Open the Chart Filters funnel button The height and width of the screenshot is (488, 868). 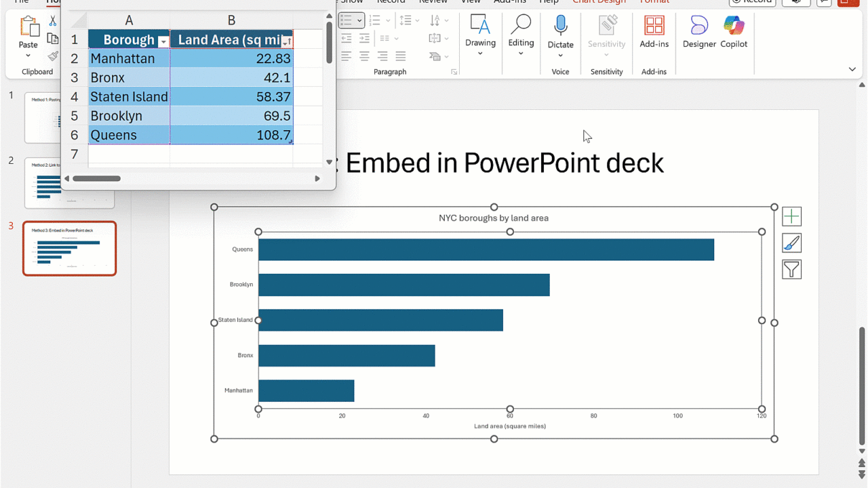point(791,270)
